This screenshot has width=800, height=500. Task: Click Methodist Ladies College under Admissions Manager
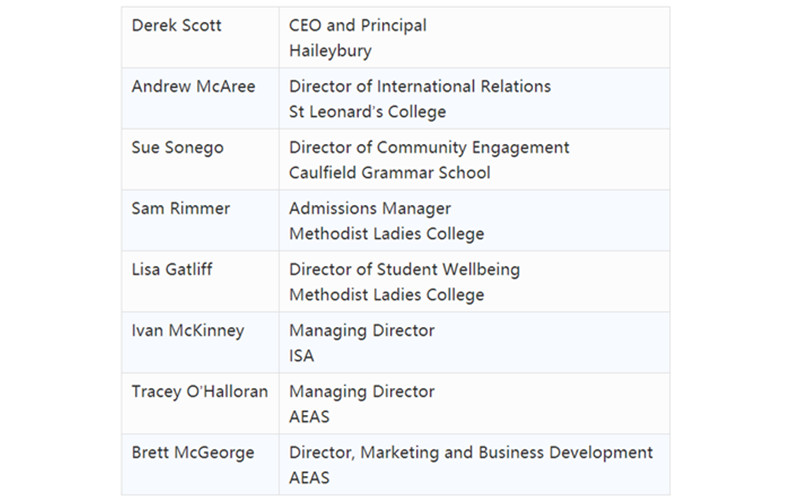386,233
